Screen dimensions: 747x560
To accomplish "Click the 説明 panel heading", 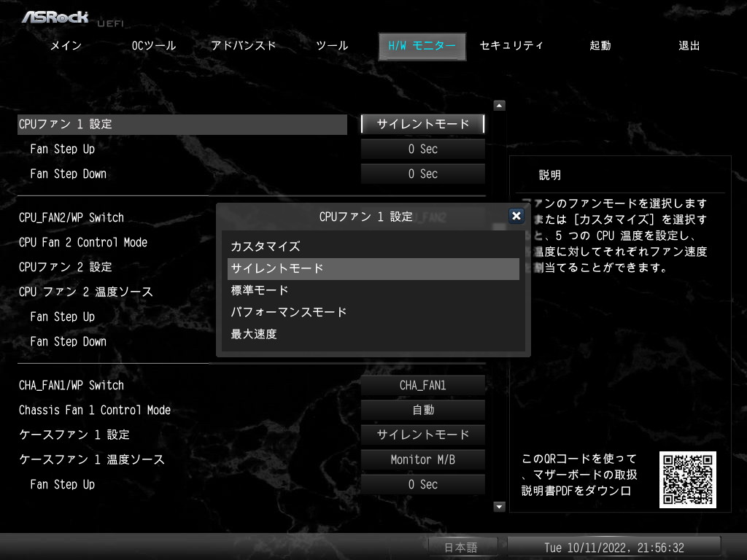I will click(x=550, y=175).
